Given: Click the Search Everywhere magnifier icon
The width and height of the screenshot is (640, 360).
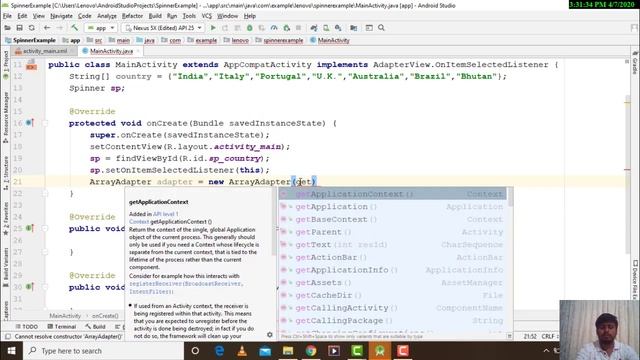Looking at the screenshot, I should pos(381,28).
